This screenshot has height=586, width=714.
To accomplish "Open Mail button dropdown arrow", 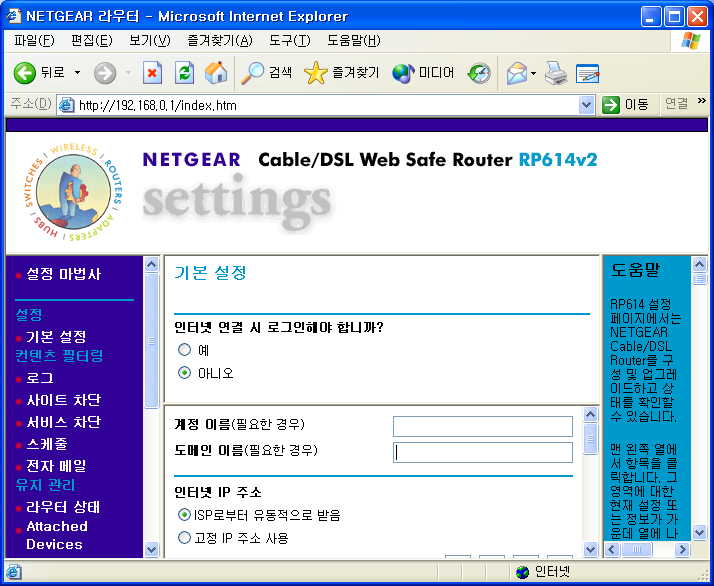I will click(533, 73).
